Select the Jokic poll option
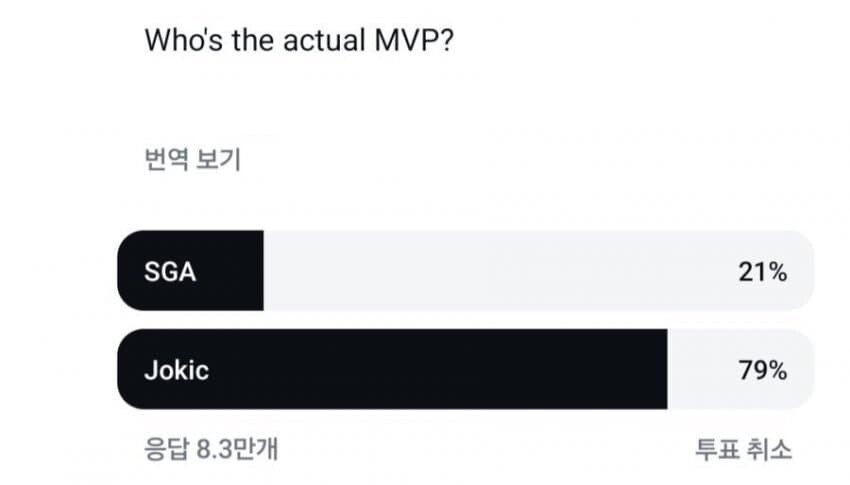This screenshot has width=850, height=485. (465, 370)
